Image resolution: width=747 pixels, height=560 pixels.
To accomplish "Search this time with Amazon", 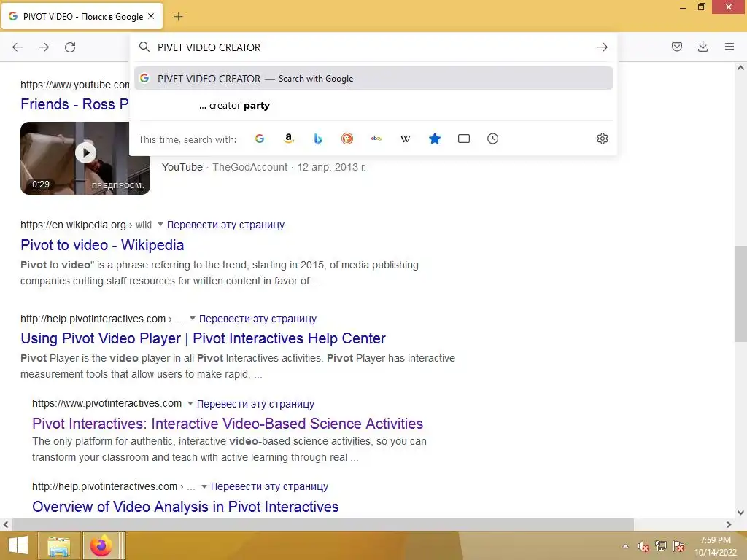I will [x=289, y=139].
